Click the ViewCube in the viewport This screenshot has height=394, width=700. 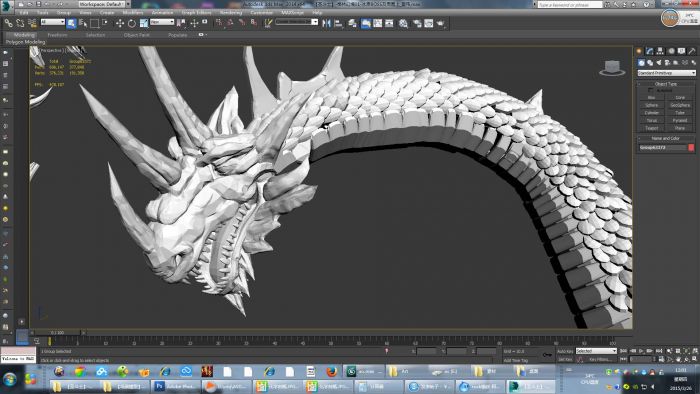point(612,68)
